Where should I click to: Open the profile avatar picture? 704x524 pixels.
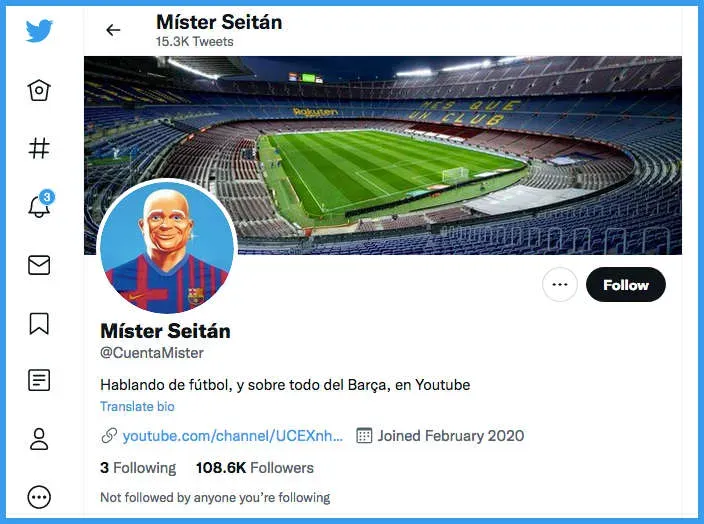pyautogui.click(x=166, y=249)
